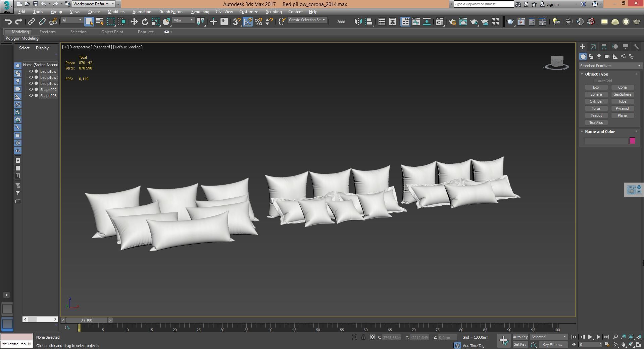Toggle the 3D Snaps button
644x349 pixels.
click(237, 22)
